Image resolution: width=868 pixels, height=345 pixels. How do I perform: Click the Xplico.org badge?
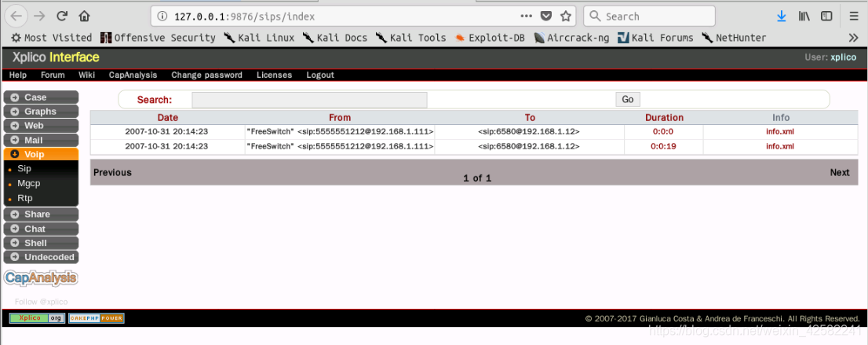coord(37,318)
